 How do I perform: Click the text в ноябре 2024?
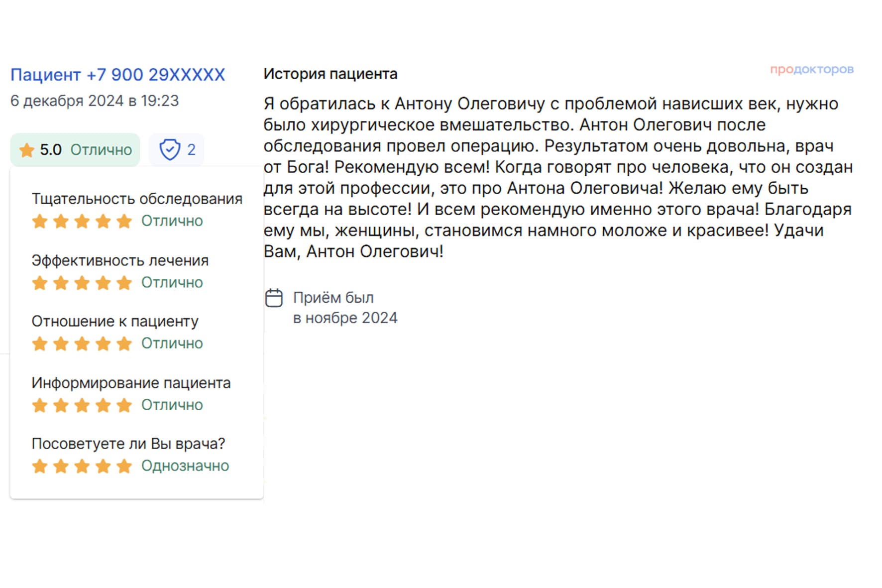click(x=345, y=318)
